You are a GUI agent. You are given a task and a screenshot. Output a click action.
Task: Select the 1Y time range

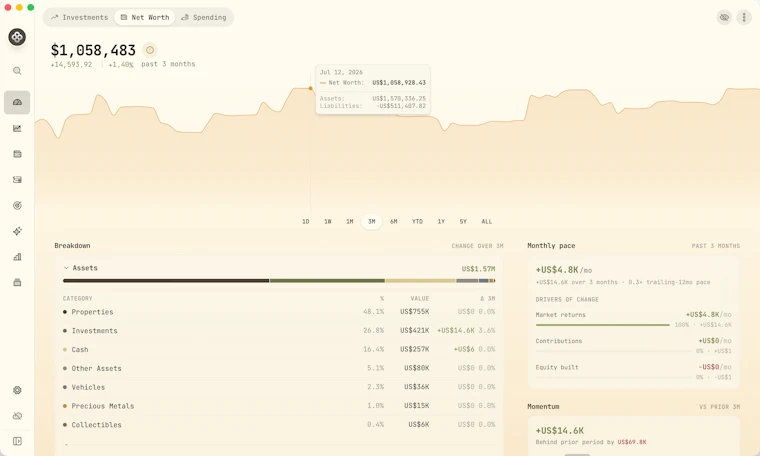(441, 221)
